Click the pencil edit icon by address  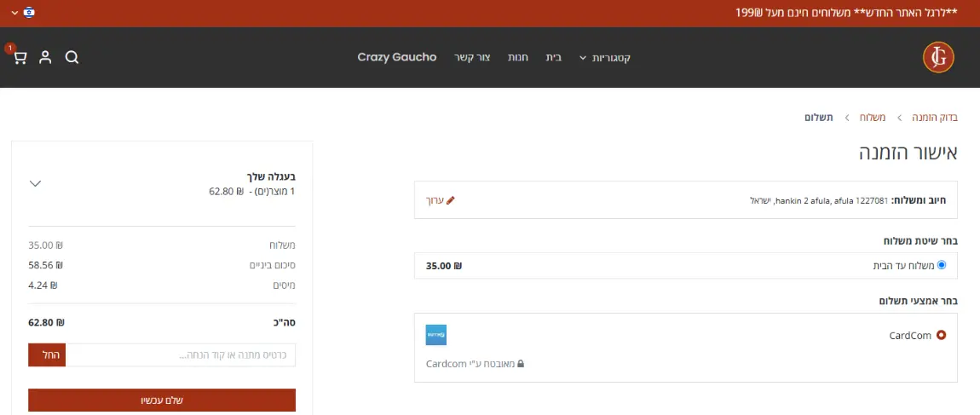point(451,200)
